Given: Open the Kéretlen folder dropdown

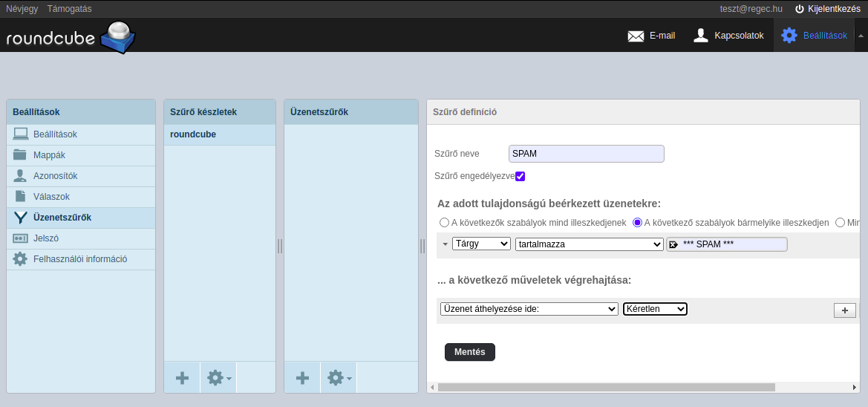Looking at the screenshot, I should tap(655, 309).
